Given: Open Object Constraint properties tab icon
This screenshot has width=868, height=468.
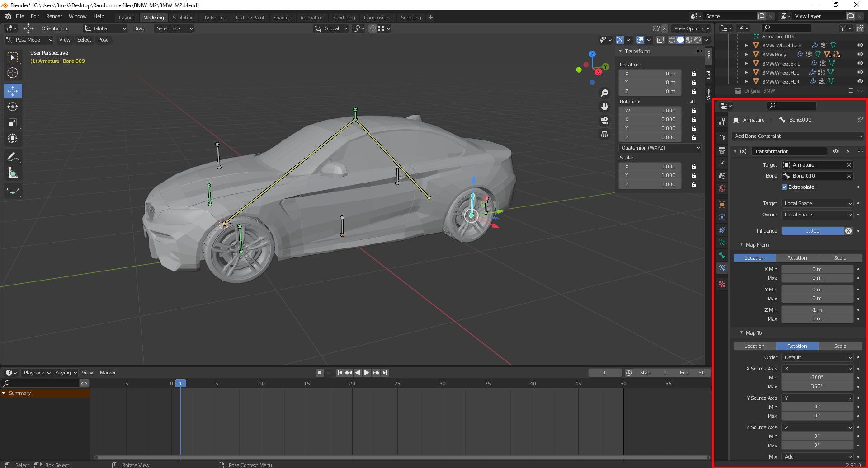Looking at the screenshot, I should 722,230.
